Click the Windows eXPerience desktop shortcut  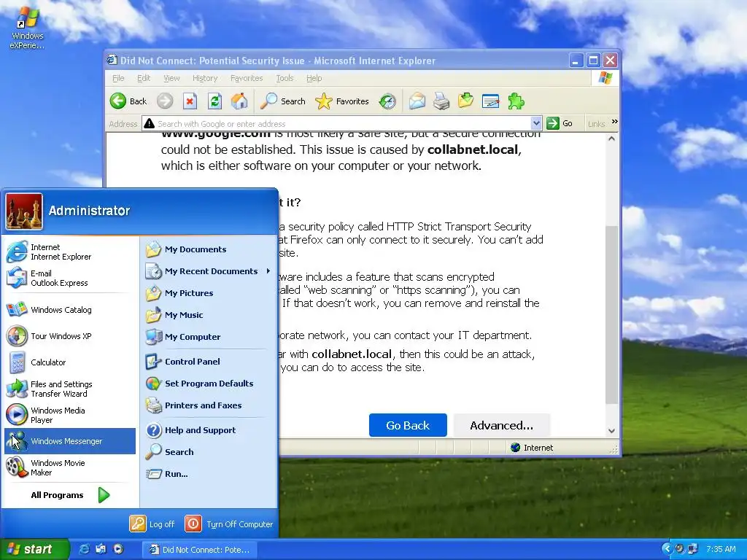27,28
